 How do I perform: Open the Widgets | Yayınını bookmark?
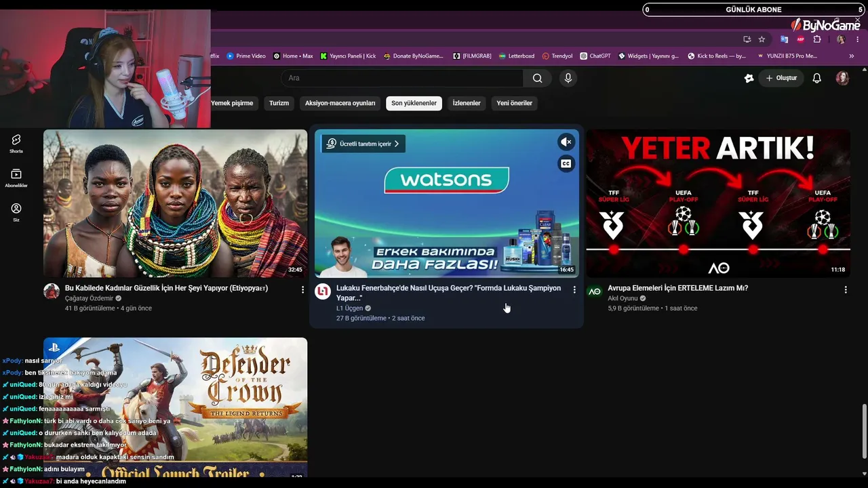[x=648, y=56]
